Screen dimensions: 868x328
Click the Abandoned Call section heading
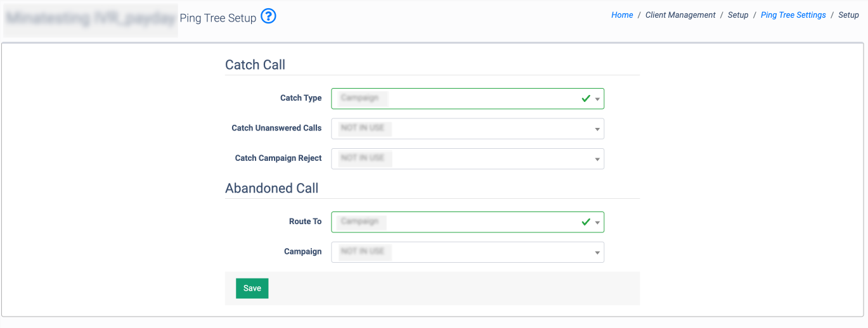tap(271, 188)
